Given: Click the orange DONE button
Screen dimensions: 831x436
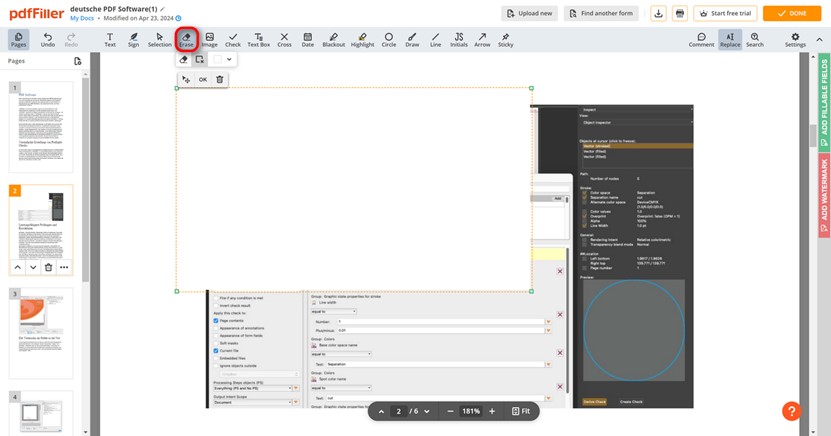Looking at the screenshot, I should pyautogui.click(x=792, y=13).
